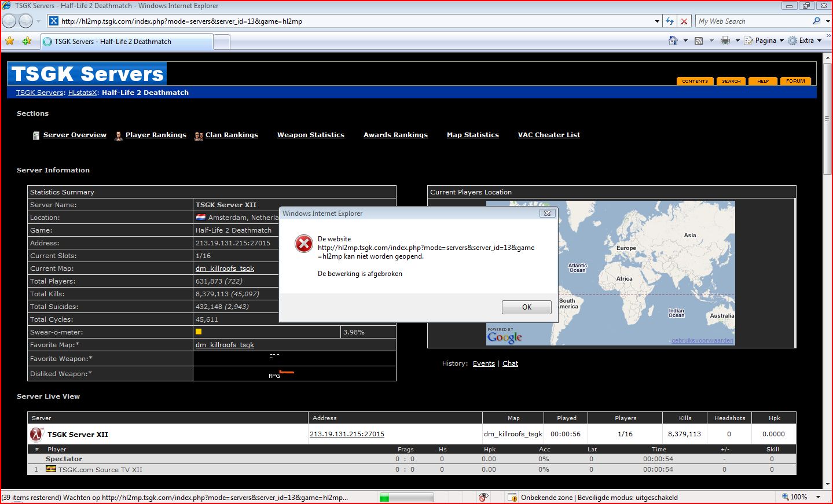Click server address 213.19.131.215:27015 link

(x=347, y=434)
